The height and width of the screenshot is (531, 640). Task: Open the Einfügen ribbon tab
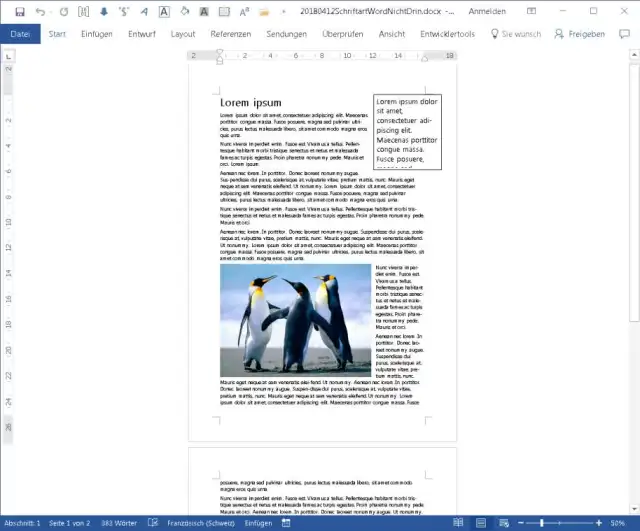pyautogui.click(x=97, y=33)
